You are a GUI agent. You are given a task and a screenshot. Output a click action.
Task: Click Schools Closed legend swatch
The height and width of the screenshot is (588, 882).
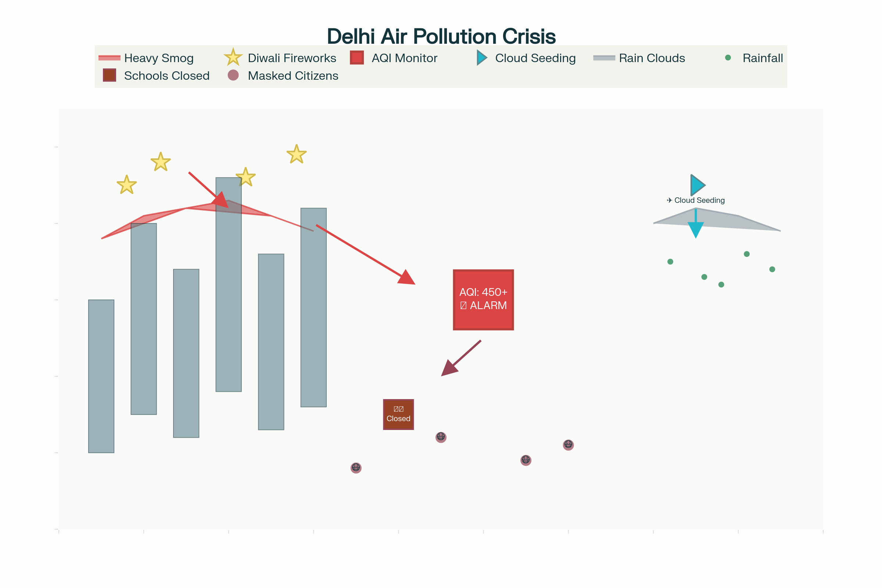point(110,75)
